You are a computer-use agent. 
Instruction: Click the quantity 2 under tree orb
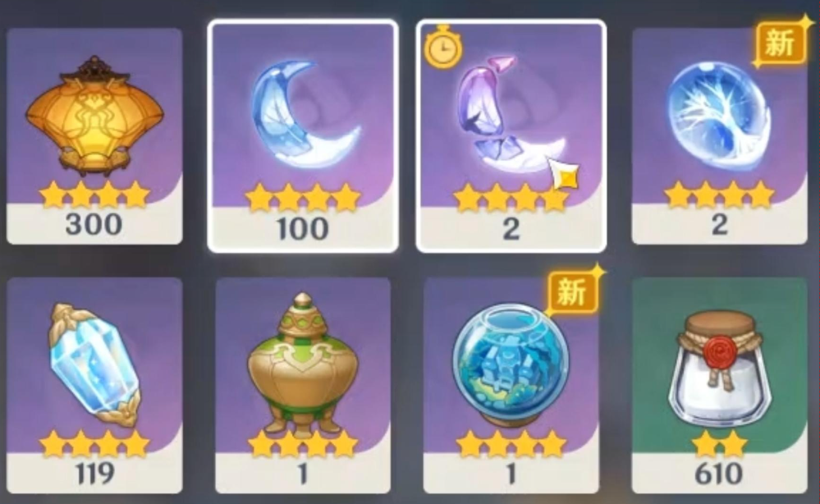pyautogui.click(x=720, y=224)
